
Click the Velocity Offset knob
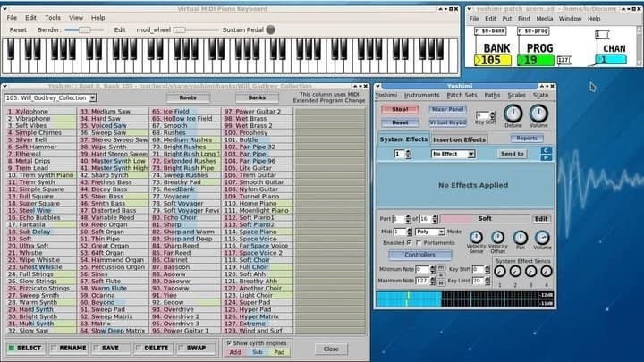(498, 237)
